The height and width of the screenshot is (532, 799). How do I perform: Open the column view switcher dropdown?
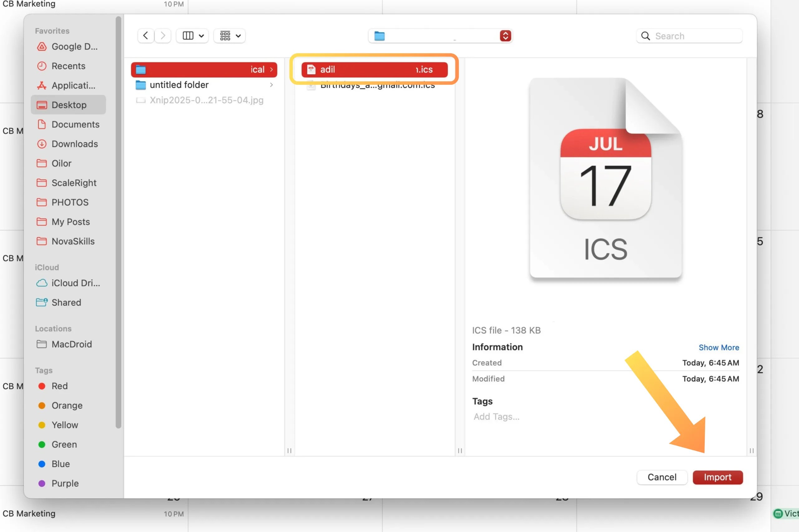(x=193, y=36)
